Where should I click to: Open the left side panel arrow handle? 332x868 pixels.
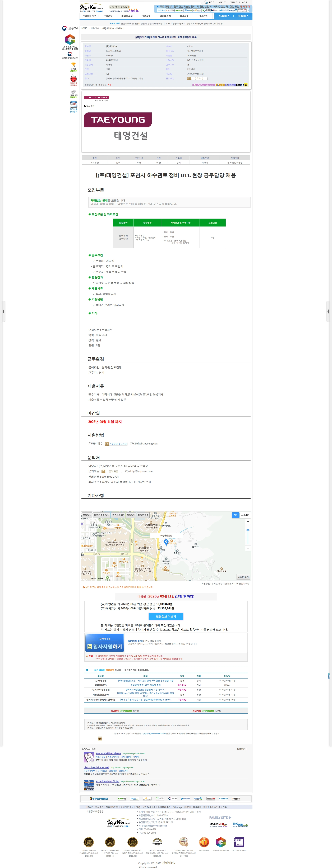3,311
